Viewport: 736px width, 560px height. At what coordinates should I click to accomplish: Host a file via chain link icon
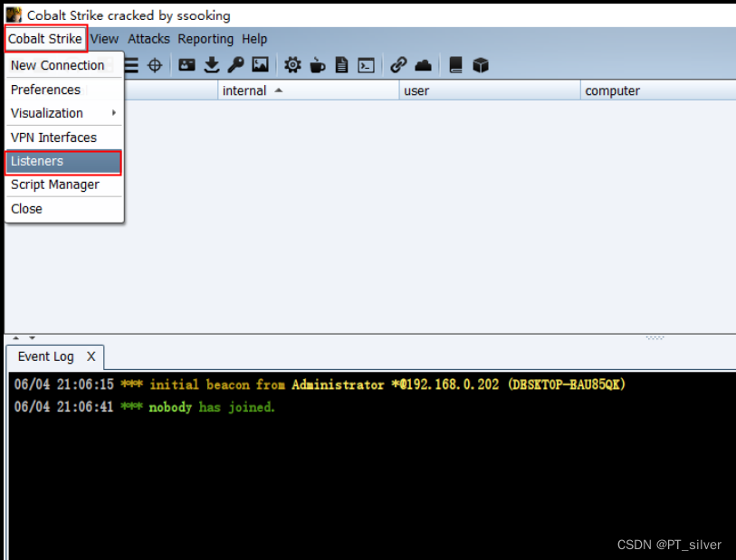tap(398, 65)
